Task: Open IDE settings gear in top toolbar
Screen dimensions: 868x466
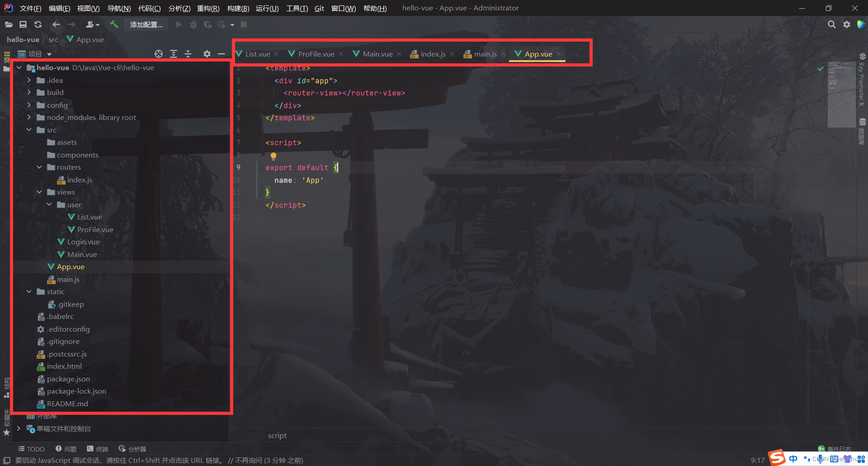Action: [847, 24]
